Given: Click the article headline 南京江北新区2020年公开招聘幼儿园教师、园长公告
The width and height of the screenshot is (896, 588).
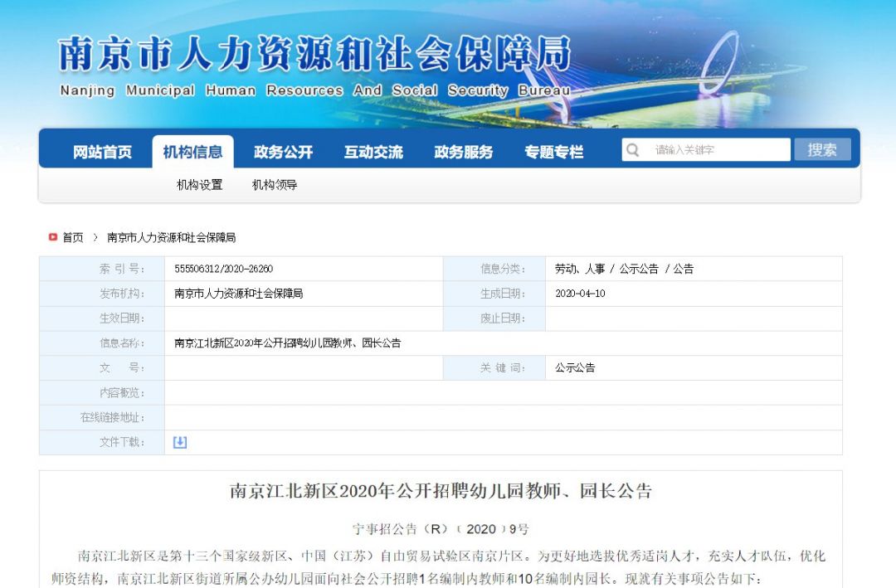Looking at the screenshot, I should coord(441,491).
